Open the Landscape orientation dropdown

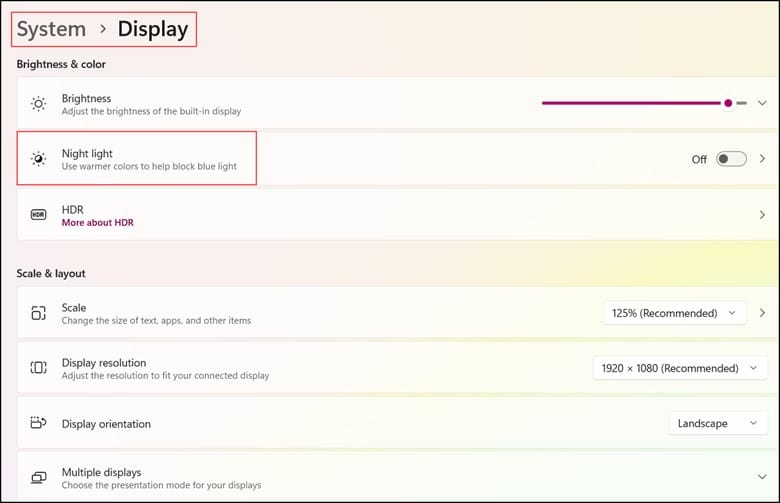(x=718, y=423)
